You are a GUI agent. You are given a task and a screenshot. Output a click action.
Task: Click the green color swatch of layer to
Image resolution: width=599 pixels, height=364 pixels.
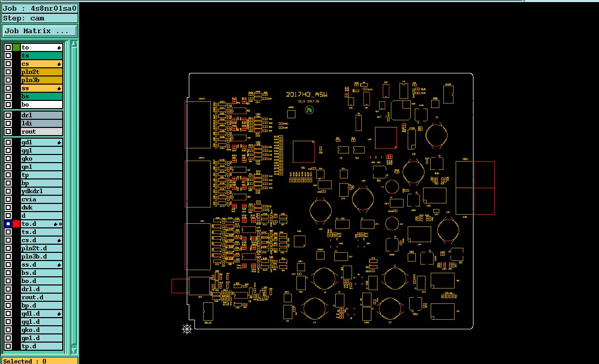tap(16, 48)
